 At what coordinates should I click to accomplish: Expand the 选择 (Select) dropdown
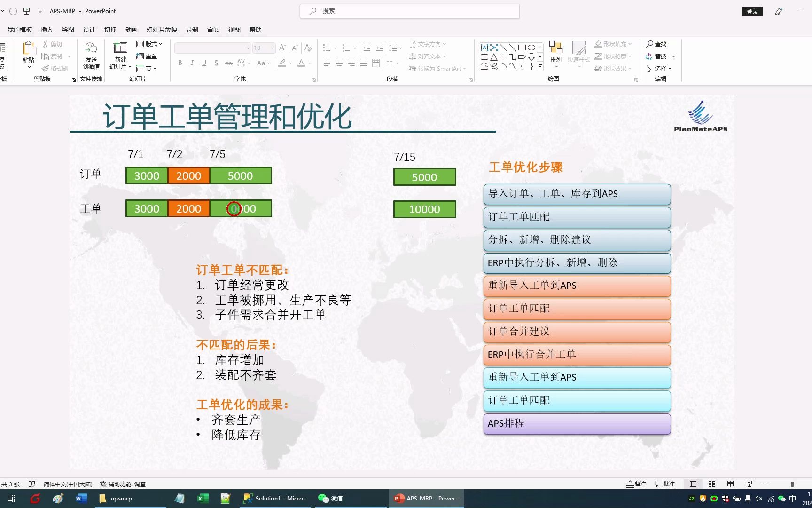pyautogui.click(x=671, y=68)
